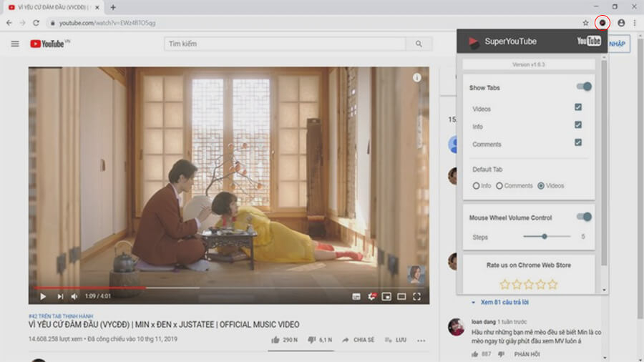Dislike the video (6,1 N)
The image size is (644, 362).
point(320,340)
